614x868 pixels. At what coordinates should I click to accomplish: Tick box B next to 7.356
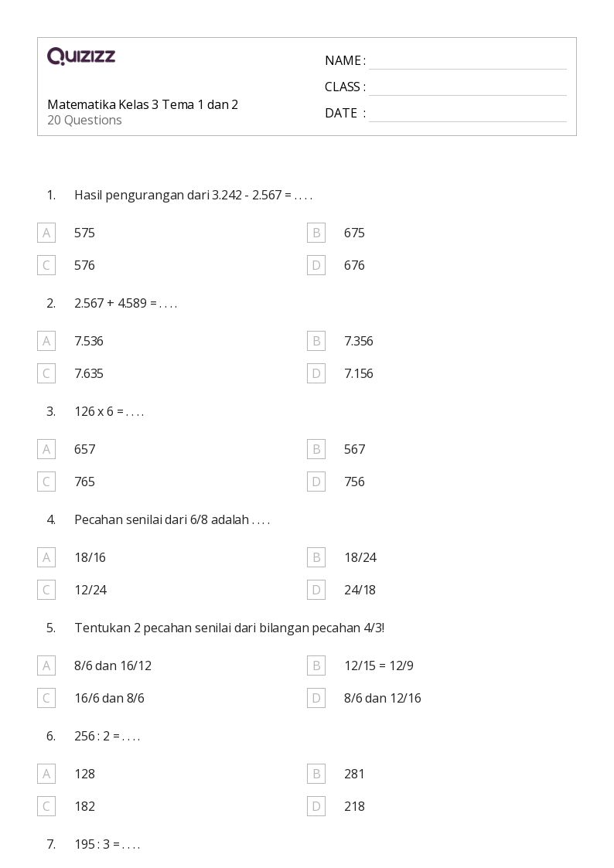tap(316, 341)
